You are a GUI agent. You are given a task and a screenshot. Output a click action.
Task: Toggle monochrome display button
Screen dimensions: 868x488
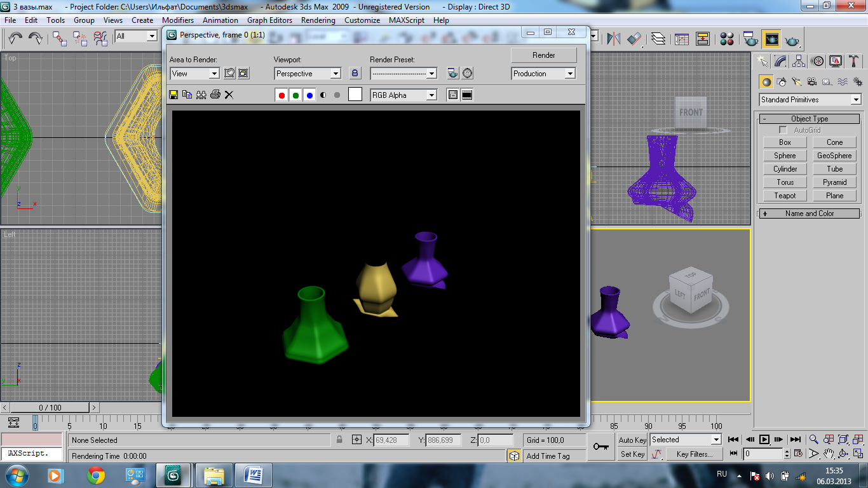click(x=337, y=95)
